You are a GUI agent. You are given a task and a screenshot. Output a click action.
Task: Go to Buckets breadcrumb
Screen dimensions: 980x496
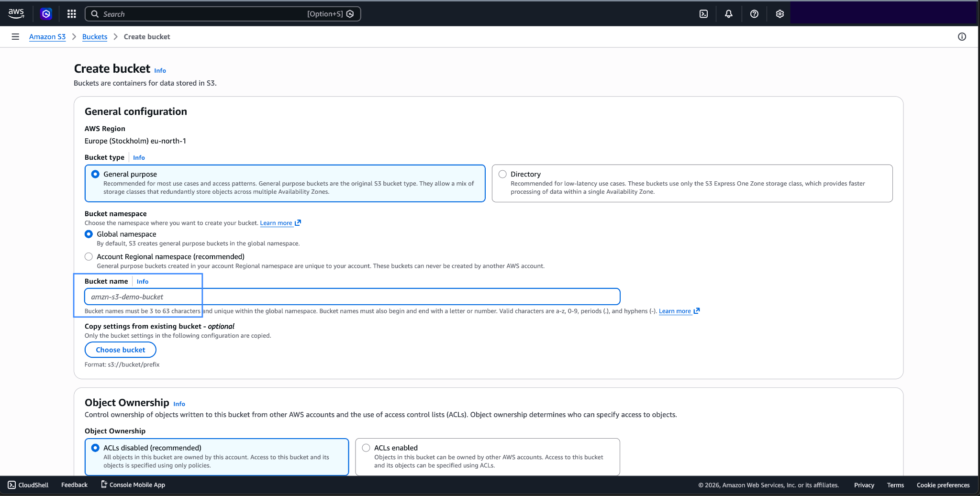(95, 37)
